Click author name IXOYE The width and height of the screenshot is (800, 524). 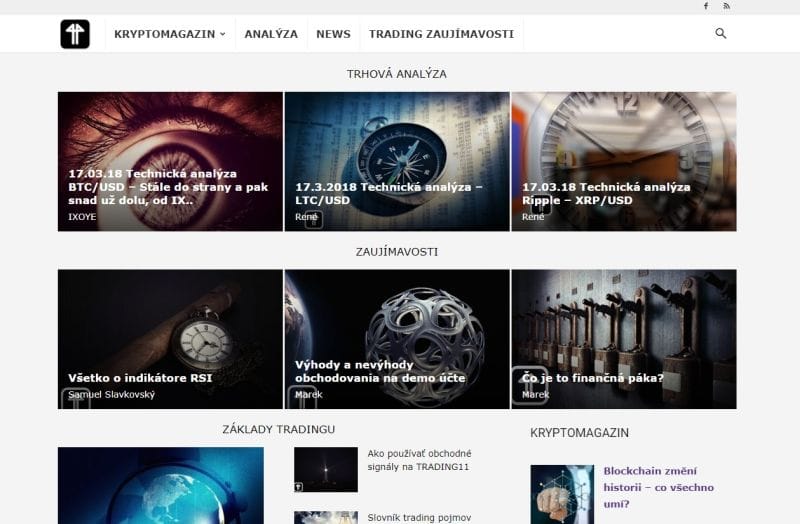(82, 216)
